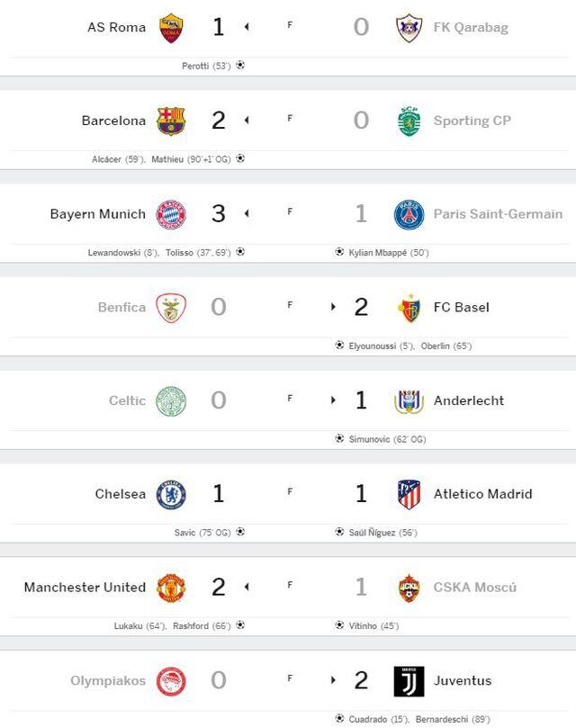Open the Anderlecht team name link
The height and width of the screenshot is (728, 576).
click(468, 400)
